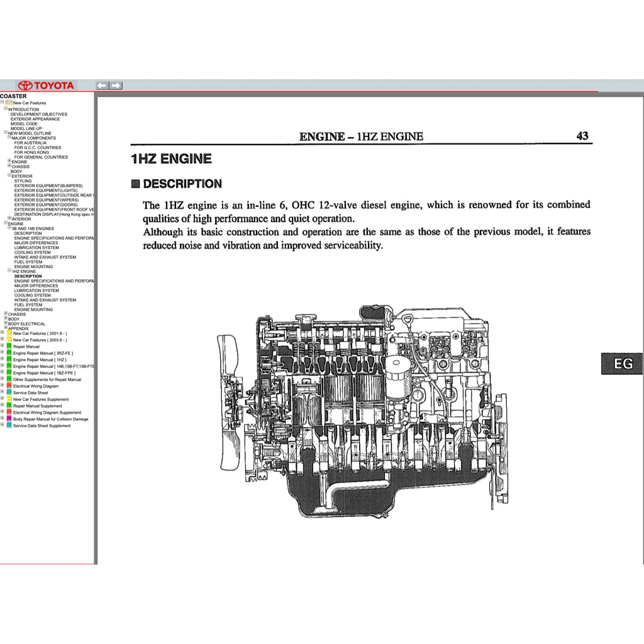Open the EXTERIOR APPEARANCE page
The height and width of the screenshot is (644, 644).
tap(35, 119)
